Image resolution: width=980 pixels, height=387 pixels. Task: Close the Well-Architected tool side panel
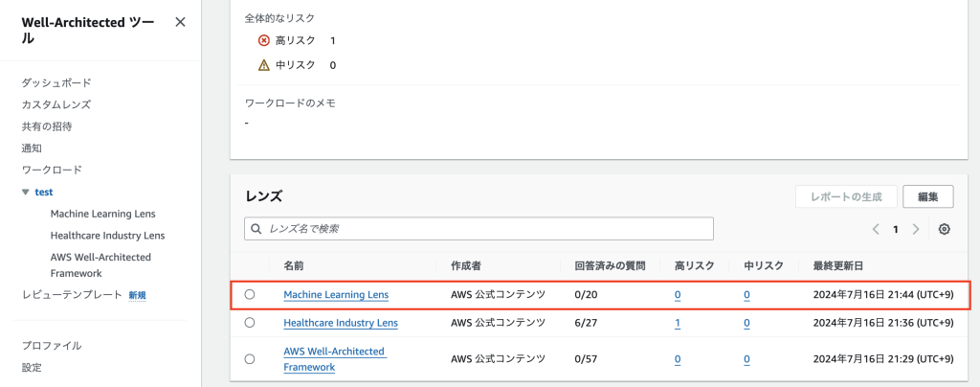click(x=180, y=22)
